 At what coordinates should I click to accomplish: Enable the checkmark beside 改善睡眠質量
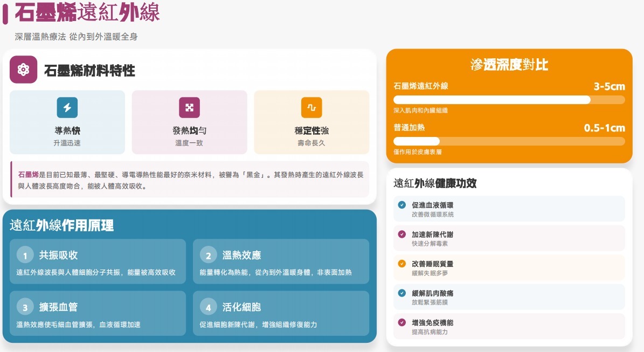(401, 264)
